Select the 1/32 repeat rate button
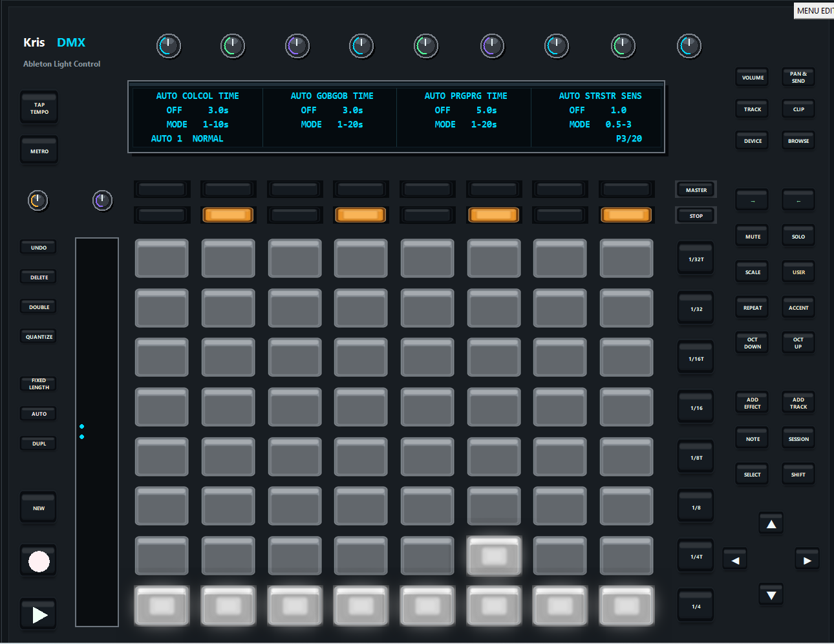Viewport: 834px width, 644px height. coord(696,309)
